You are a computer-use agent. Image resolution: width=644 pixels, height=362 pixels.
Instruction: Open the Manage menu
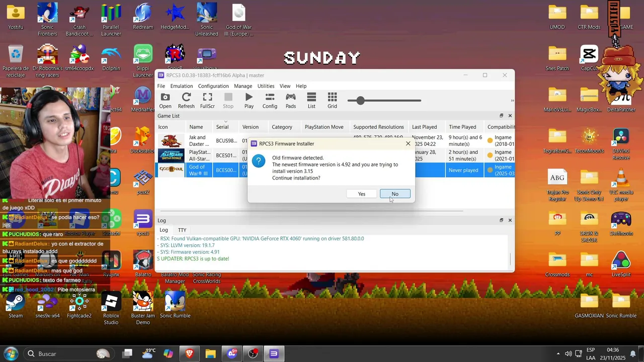click(x=243, y=86)
